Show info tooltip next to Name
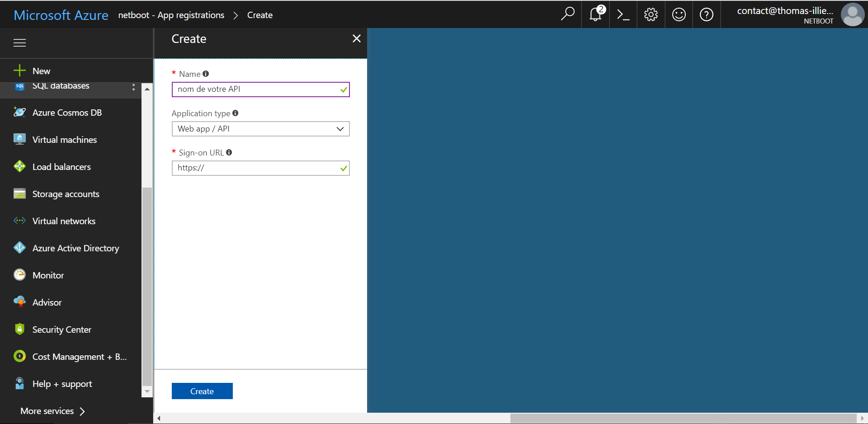The image size is (868, 424). [206, 74]
